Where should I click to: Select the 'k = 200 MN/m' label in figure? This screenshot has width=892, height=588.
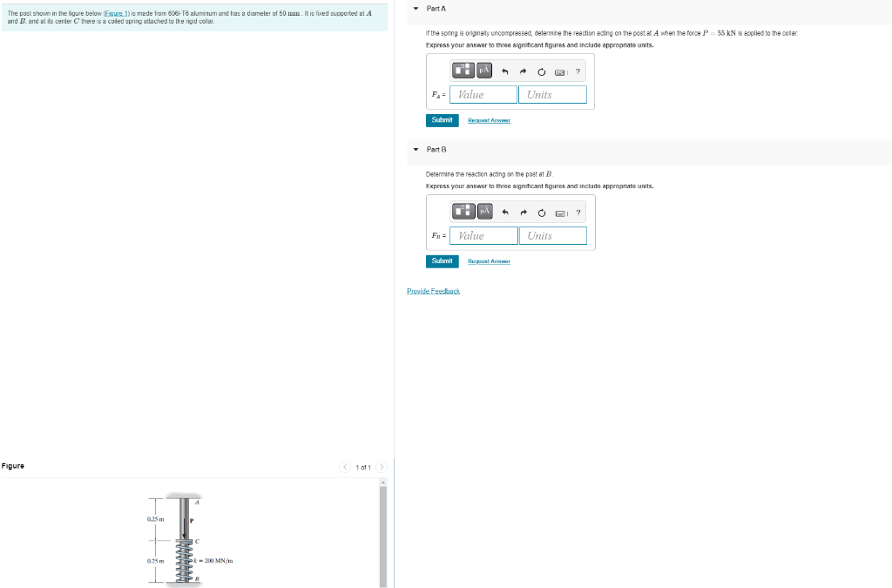point(213,561)
